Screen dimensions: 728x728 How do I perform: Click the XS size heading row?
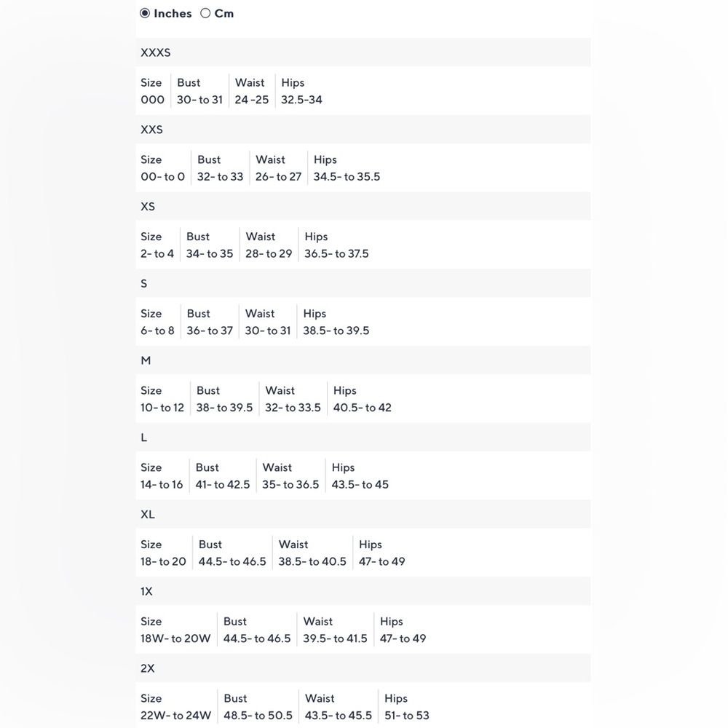pyautogui.click(x=363, y=207)
